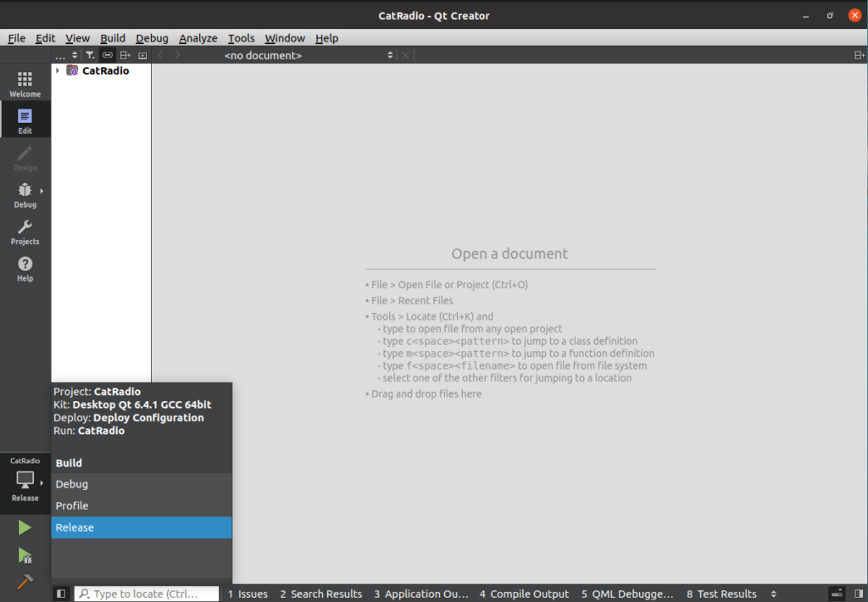
Task: Toggle synchronize with editor link icon
Action: [108, 55]
